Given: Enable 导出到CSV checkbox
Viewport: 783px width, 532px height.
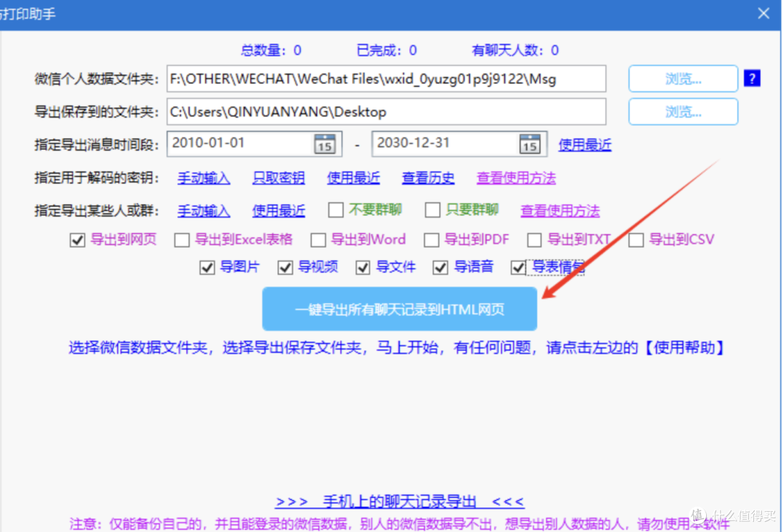Looking at the screenshot, I should pos(637,240).
